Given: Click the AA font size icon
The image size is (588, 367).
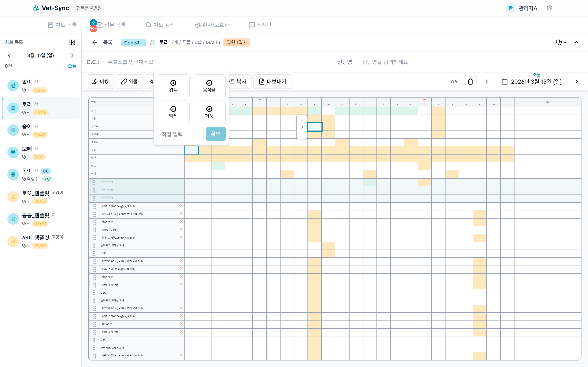Looking at the screenshot, I should click(x=454, y=82).
